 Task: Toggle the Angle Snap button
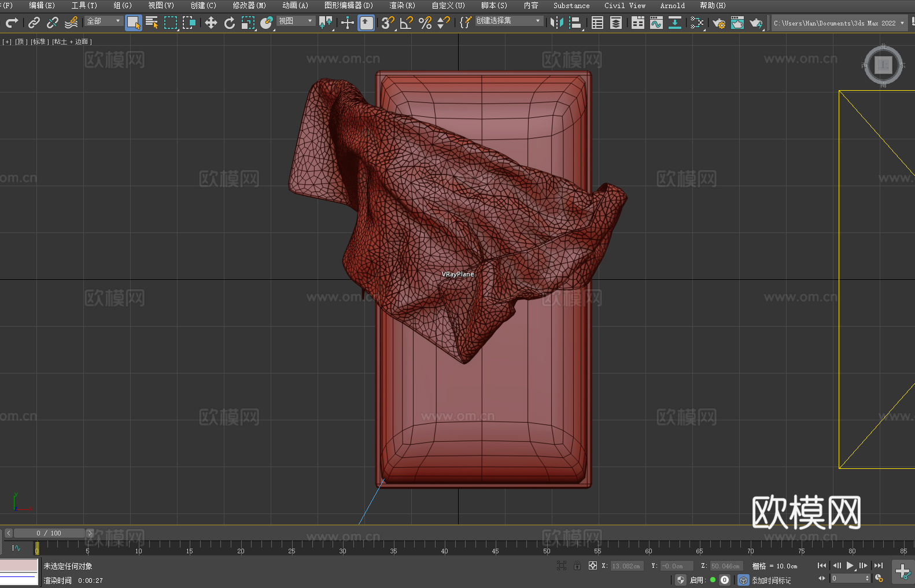click(x=407, y=23)
